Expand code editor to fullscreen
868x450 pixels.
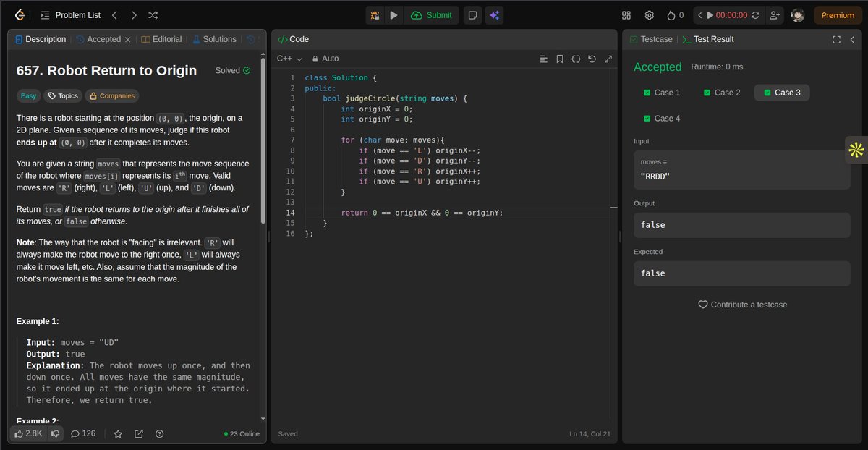pos(608,59)
